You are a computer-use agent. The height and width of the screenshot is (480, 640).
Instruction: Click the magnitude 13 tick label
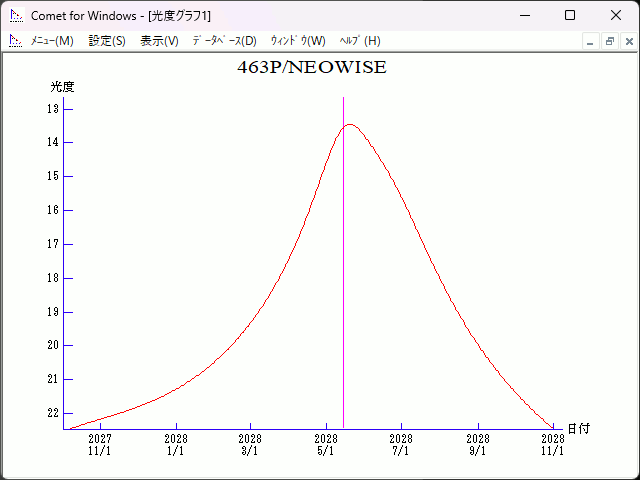[53, 108]
